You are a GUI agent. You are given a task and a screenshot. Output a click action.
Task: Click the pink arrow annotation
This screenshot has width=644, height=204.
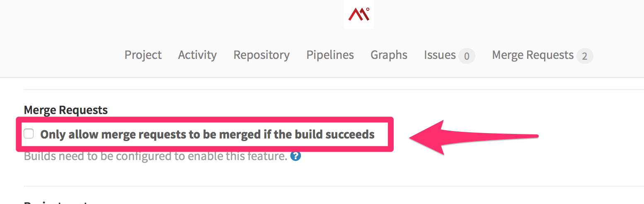click(473, 138)
